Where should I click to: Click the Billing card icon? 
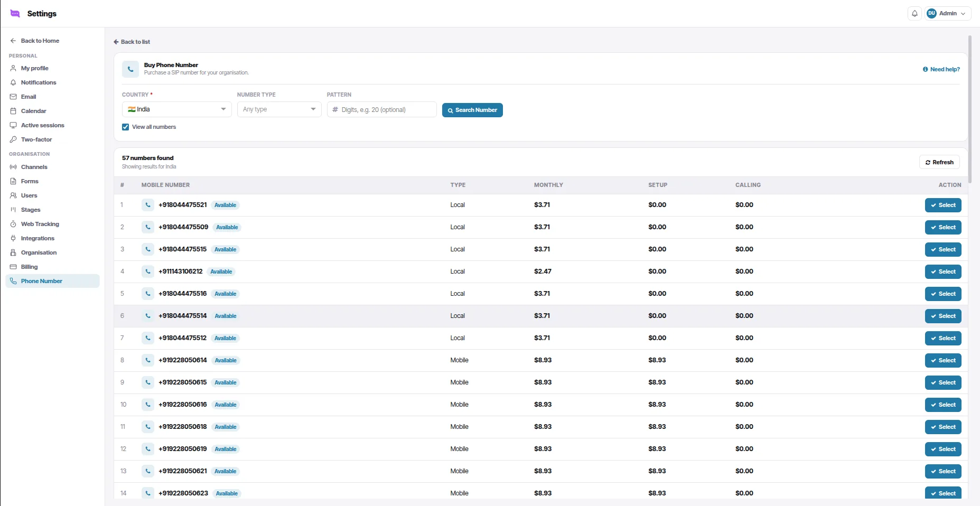point(13,267)
